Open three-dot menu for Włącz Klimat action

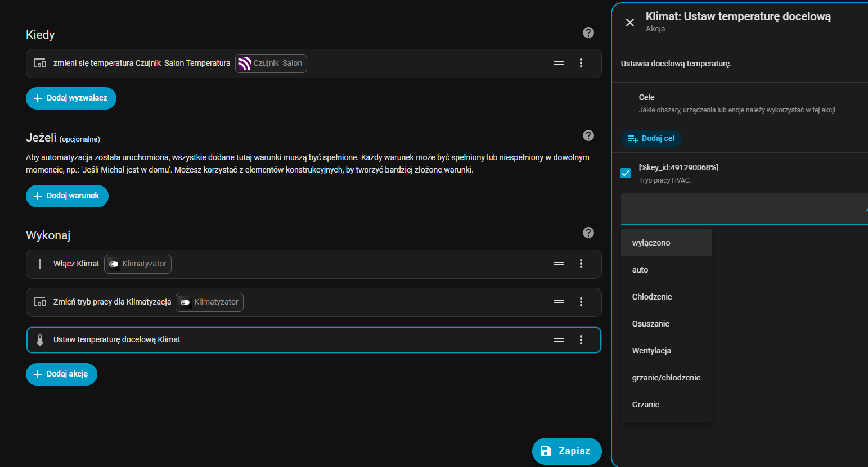[581, 264]
